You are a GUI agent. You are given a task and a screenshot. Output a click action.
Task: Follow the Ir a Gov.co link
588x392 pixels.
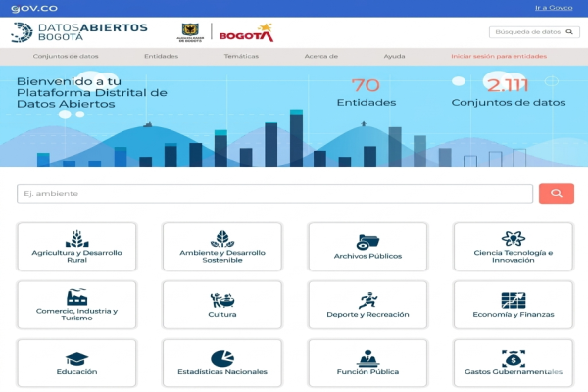(554, 8)
